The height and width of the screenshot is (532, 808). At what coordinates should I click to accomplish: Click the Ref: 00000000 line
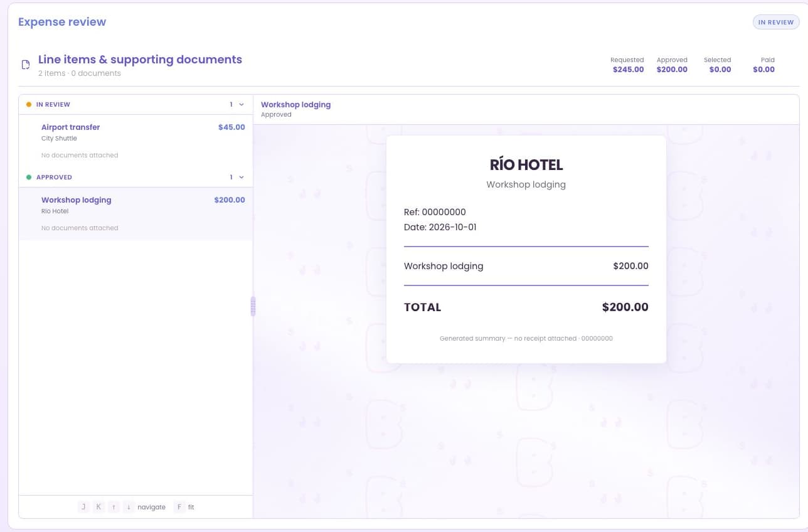pos(435,212)
